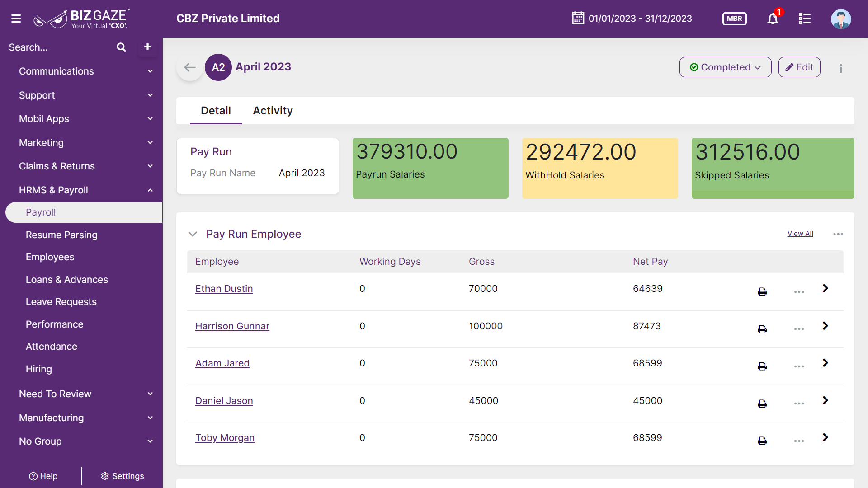Select Employees in the sidebar
This screenshot has width=868, height=488.
tap(50, 257)
